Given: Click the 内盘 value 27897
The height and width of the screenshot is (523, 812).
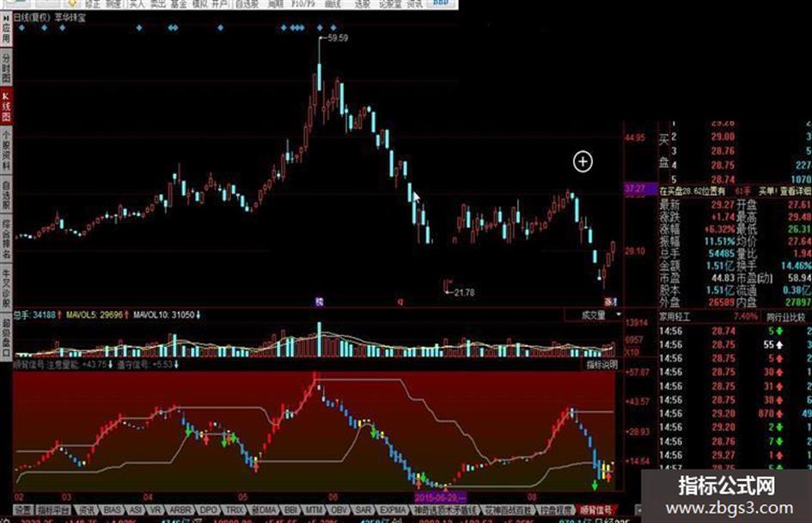Looking at the screenshot, I should coord(798,302).
